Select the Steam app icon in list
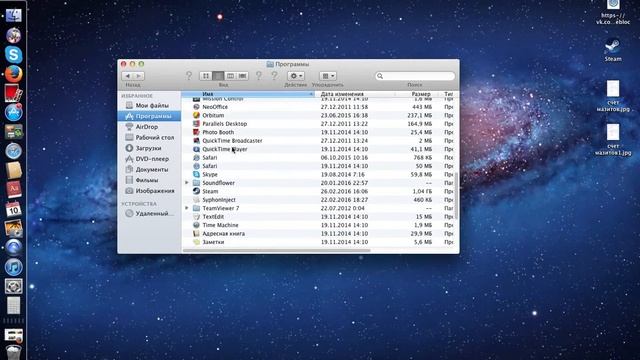640x360 pixels. tap(196, 191)
